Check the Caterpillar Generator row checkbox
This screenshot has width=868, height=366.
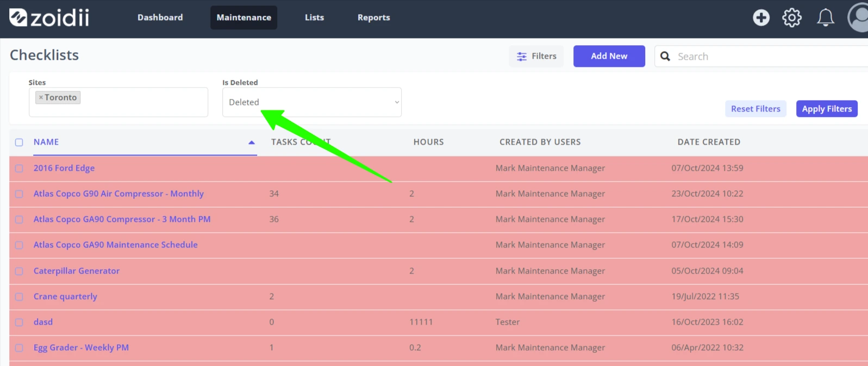click(19, 271)
